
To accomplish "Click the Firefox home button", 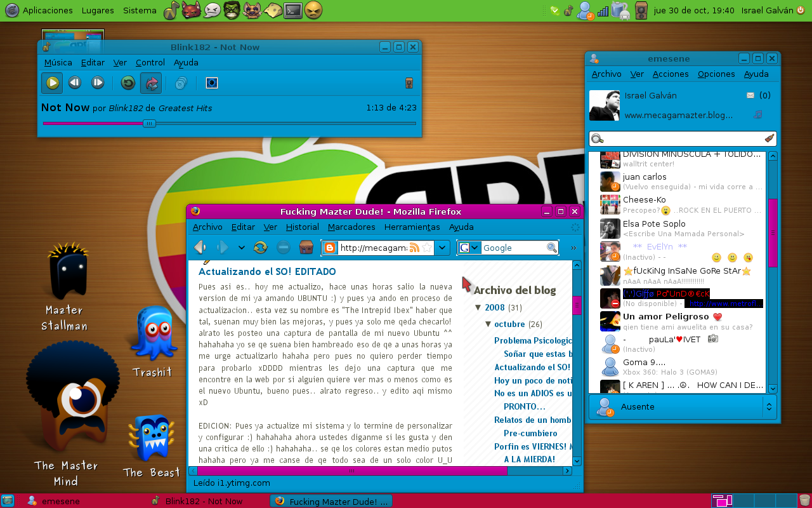I will tap(306, 247).
